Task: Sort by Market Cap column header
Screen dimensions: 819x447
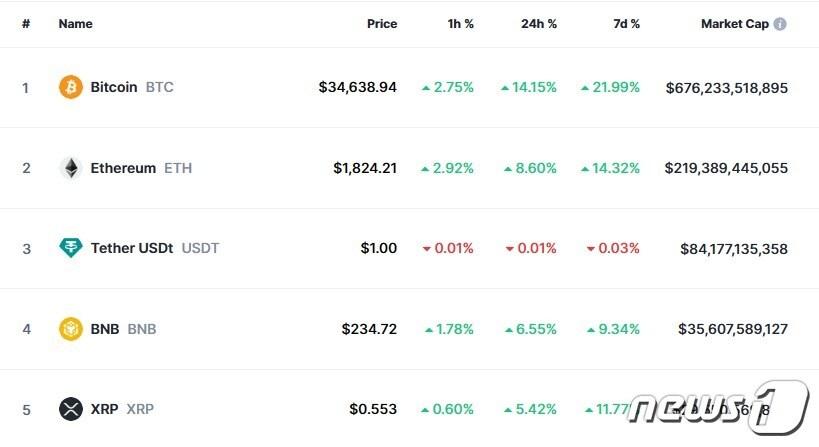Action: (734, 24)
